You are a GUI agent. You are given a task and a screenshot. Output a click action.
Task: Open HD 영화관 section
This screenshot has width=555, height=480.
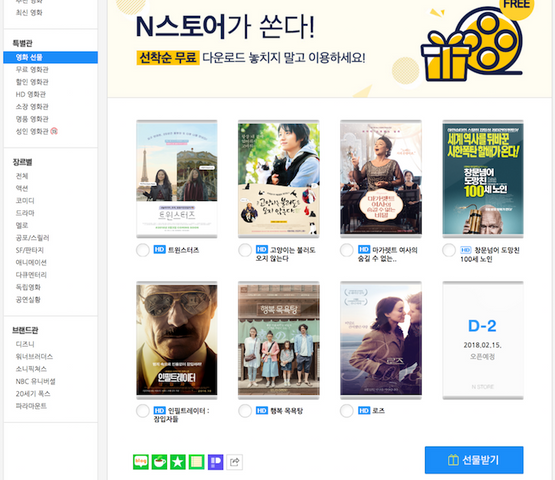pyautogui.click(x=31, y=95)
